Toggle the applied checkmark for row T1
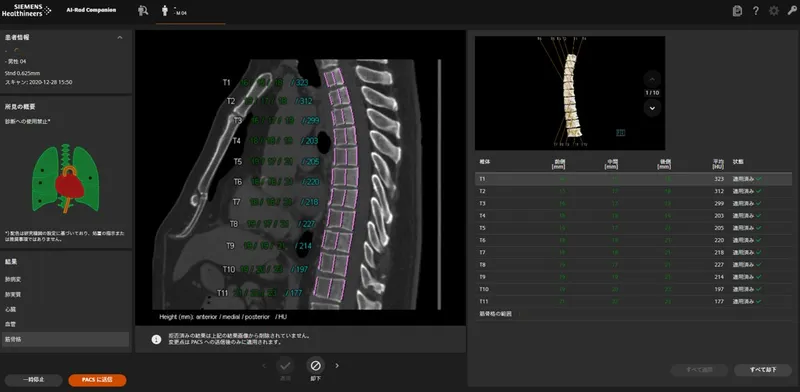The image size is (800, 392). 759,179
